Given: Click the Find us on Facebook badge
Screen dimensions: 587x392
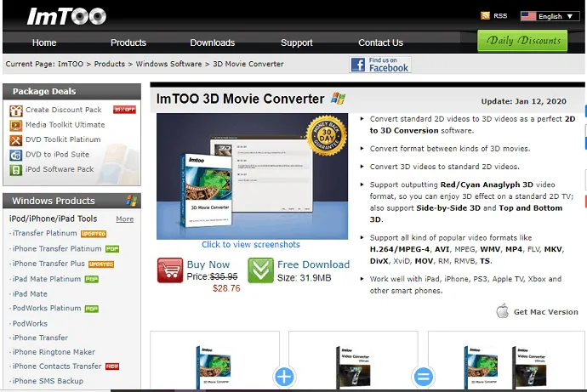Looking at the screenshot, I should pyautogui.click(x=380, y=64).
